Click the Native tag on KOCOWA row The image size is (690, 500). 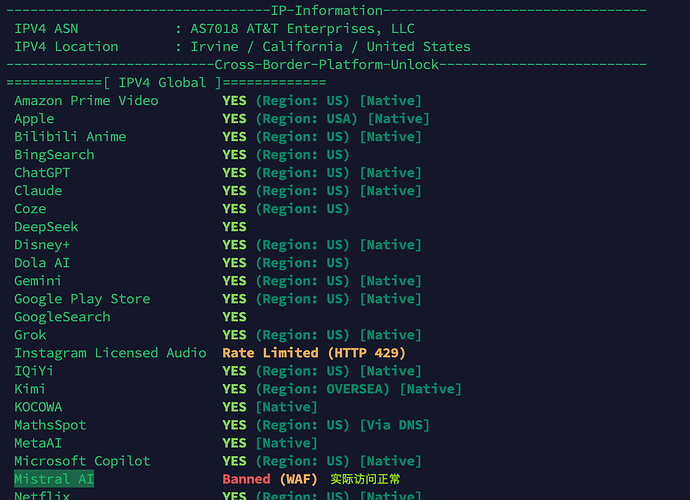[x=286, y=407]
